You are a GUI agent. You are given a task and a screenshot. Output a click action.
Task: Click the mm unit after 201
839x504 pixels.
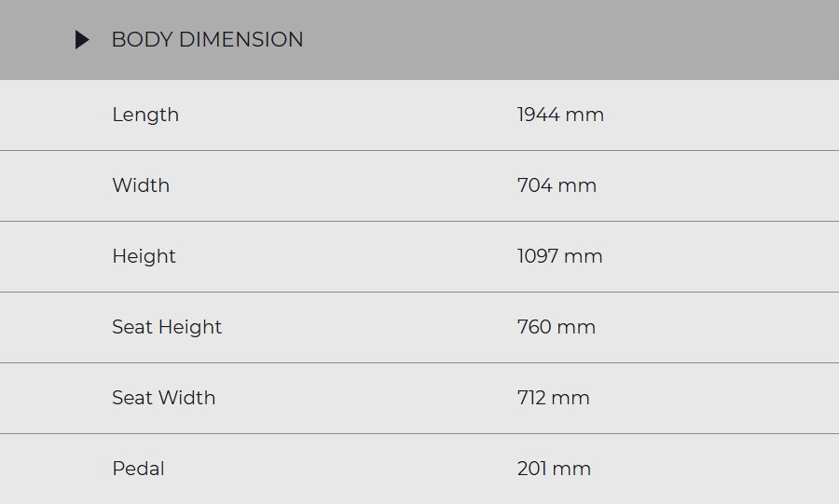[572, 469]
